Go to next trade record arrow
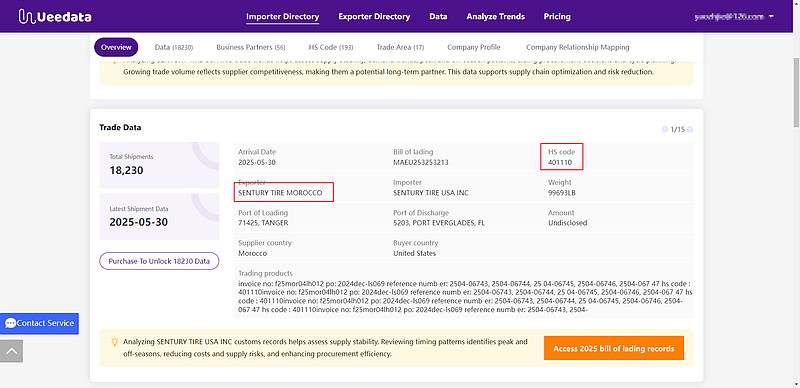This screenshot has height=388, width=800. pyautogui.click(x=690, y=130)
